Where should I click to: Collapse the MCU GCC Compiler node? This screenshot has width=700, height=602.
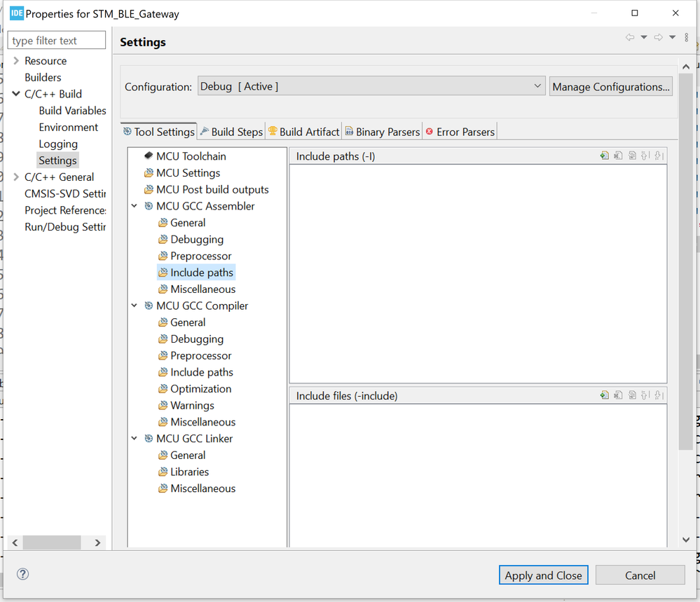pyautogui.click(x=134, y=306)
